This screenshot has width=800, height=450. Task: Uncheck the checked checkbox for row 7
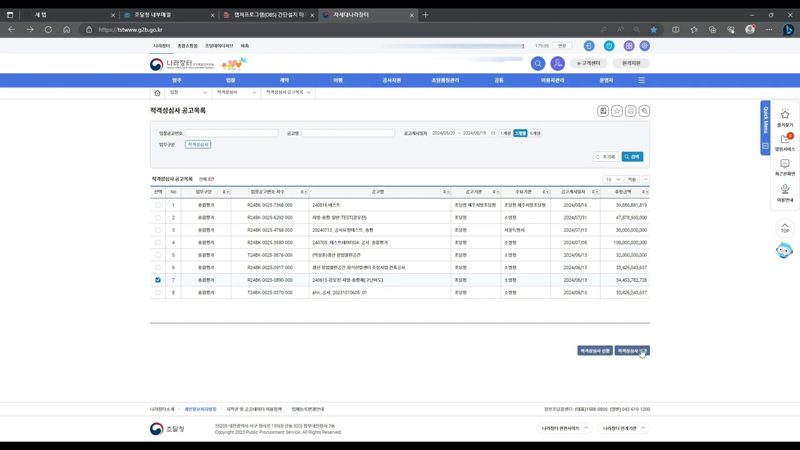(158, 280)
